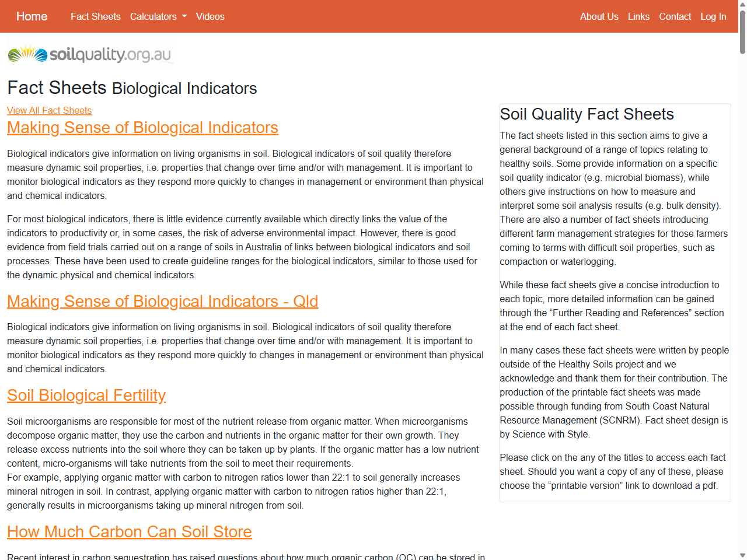This screenshot has width=747, height=560.
Task: Open the Contact page
Action: (x=675, y=16)
